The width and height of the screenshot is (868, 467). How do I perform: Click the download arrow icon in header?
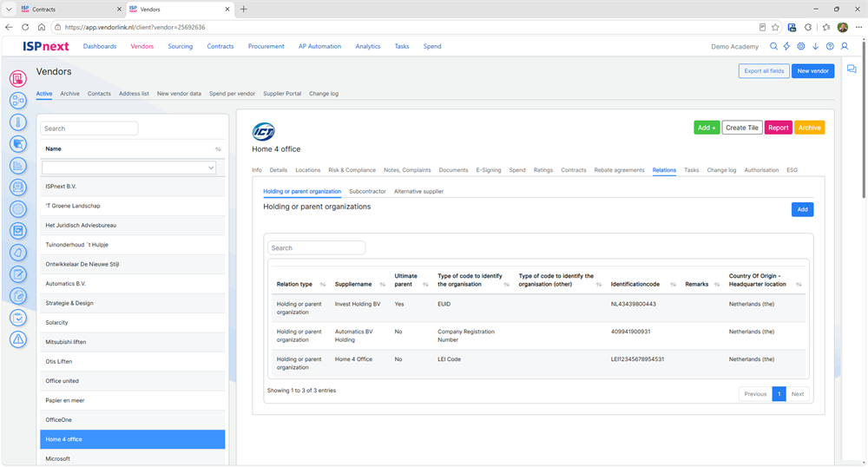tap(815, 47)
